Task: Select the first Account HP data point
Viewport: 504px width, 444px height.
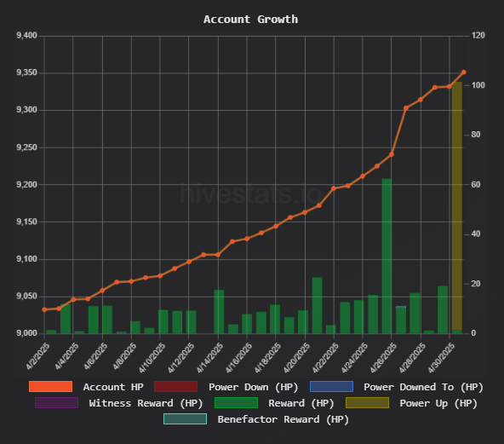Action: click(x=44, y=309)
